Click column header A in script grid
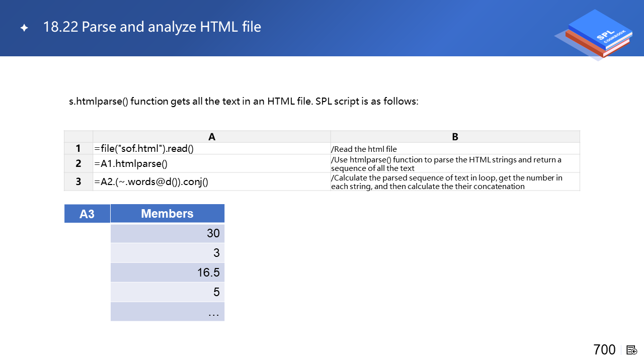 coord(211,137)
